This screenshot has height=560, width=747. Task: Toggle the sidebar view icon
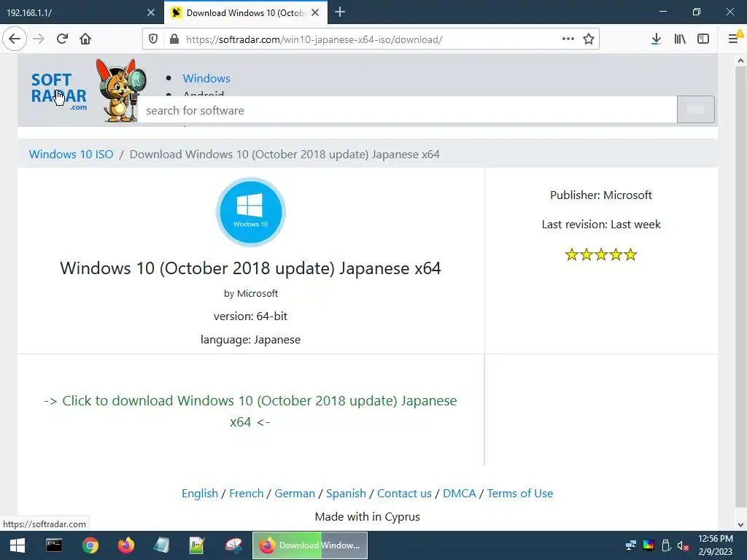point(703,39)
